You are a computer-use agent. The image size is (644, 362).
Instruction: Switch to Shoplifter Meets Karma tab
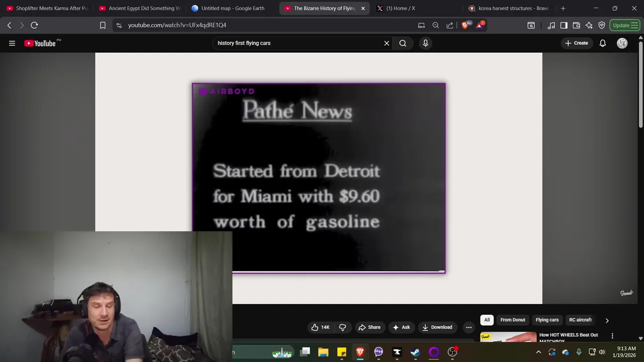point(47,8)
